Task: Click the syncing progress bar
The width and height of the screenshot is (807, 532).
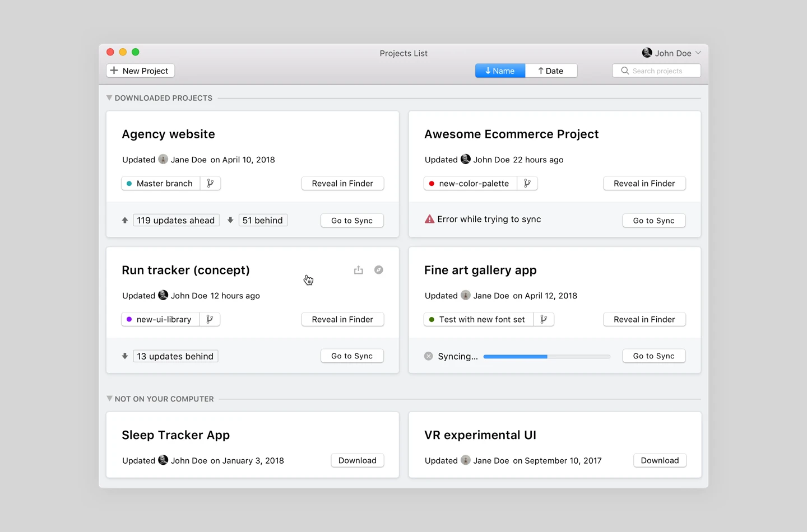Action: [546, 356]
